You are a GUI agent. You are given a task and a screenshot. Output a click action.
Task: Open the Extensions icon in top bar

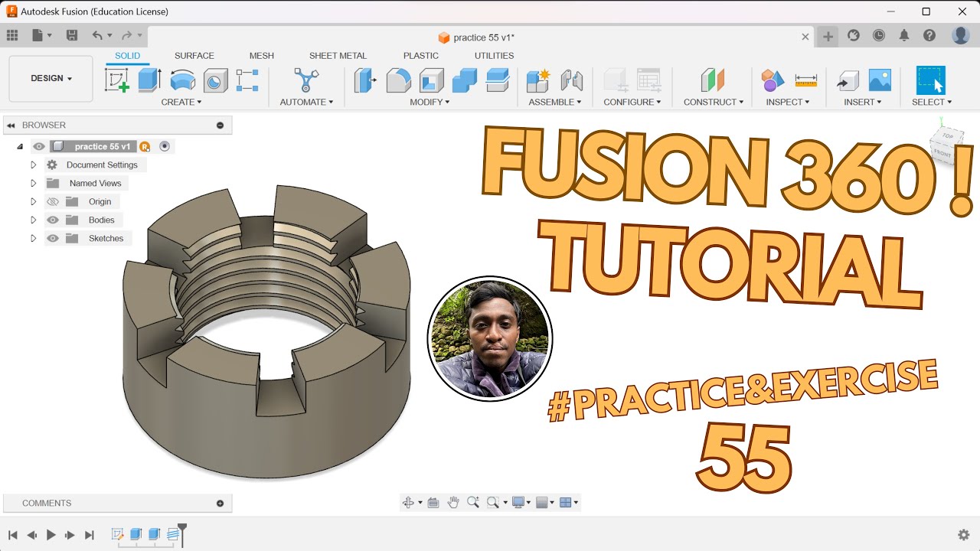[x=854, y=35]
